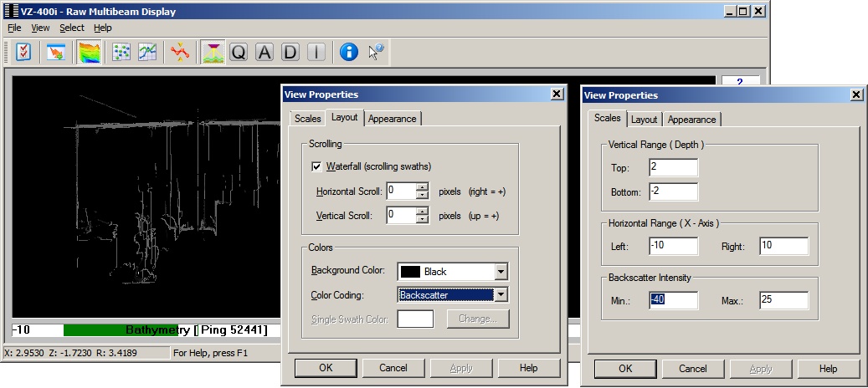868x388 pixels.
Task: Toggle the A toolbar button
Action: tap(265, 52)
